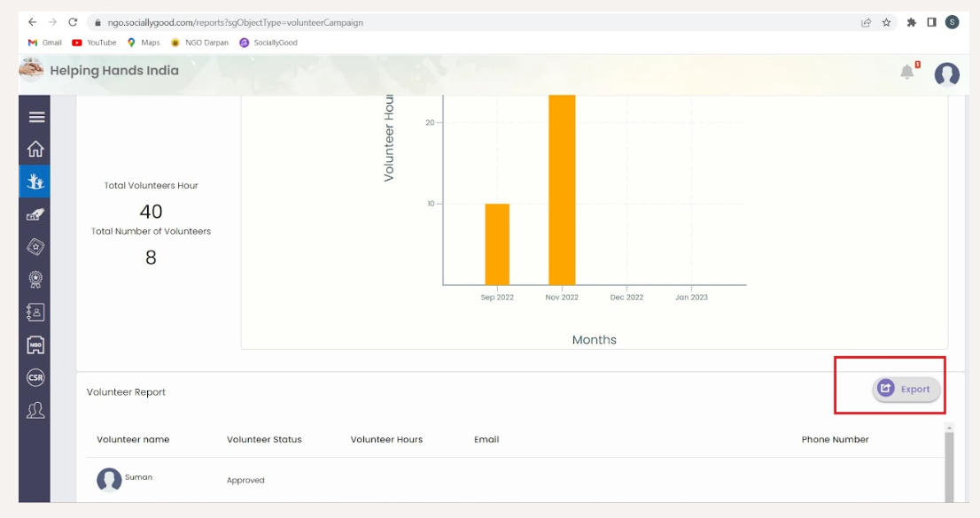
Task: Open the Gmail bookmark
Action: [x=45, y=43]
